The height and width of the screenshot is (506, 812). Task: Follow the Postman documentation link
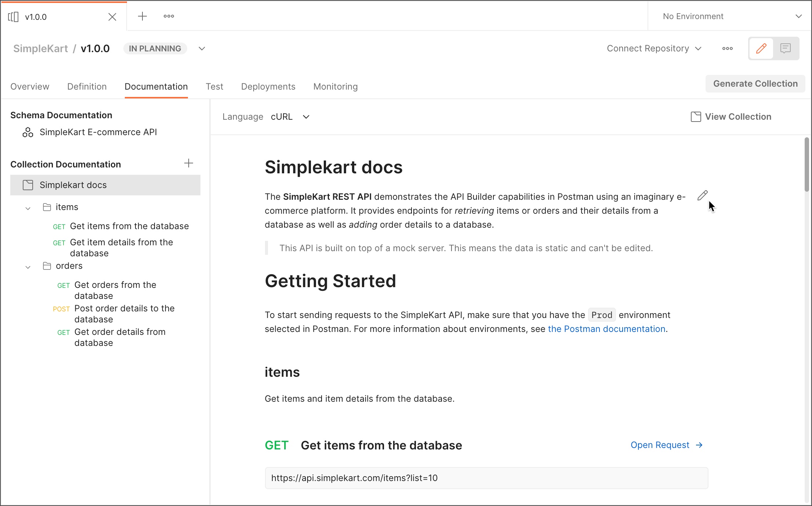coord(607,329)
